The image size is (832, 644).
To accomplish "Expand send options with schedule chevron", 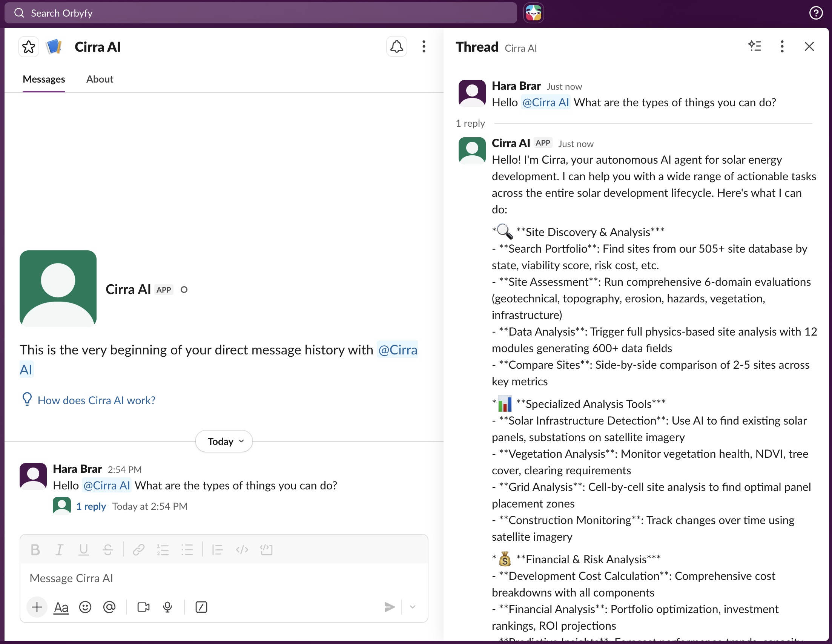I will [412, 607].
